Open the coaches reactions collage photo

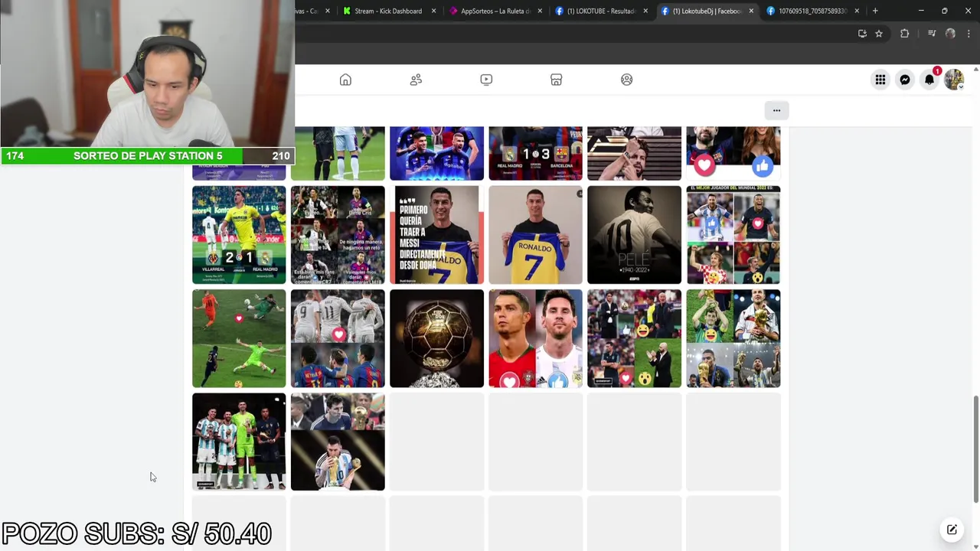tap(634, 338)
